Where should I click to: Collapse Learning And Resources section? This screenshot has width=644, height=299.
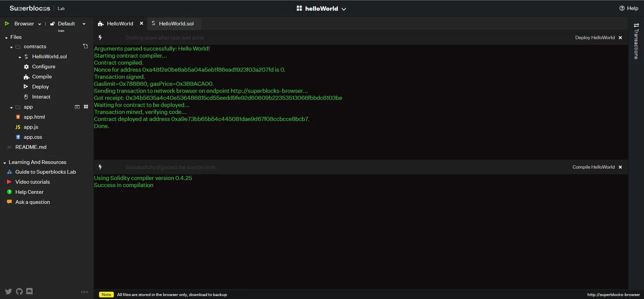click(x=5, y=163)
